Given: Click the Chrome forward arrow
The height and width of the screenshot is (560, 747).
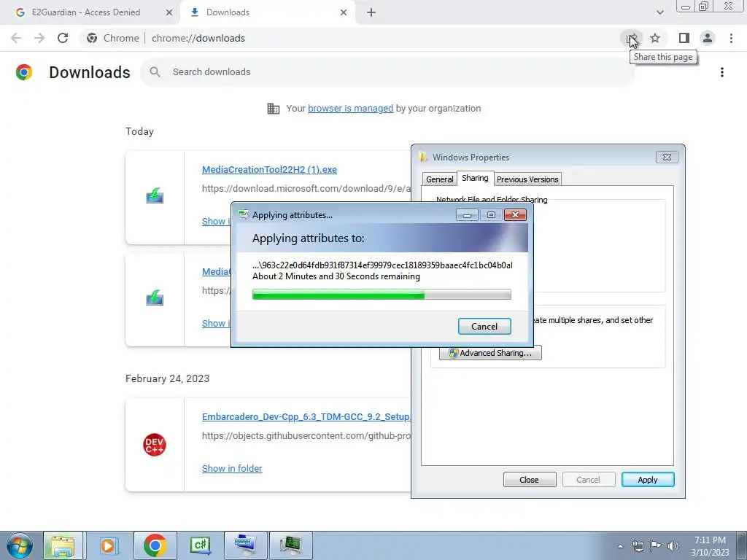Looking at the screenshot, I should tap(39, 38).
